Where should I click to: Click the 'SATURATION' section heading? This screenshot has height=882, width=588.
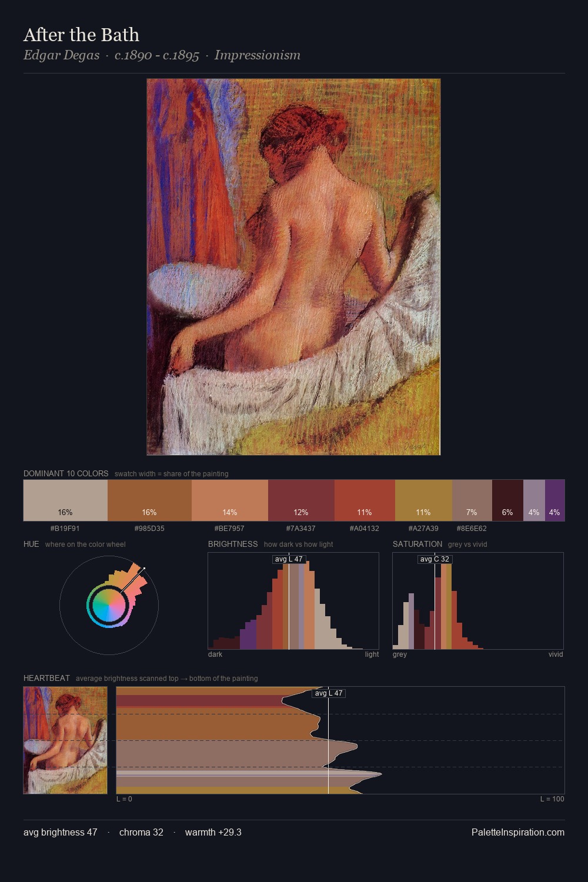[417, 544]
